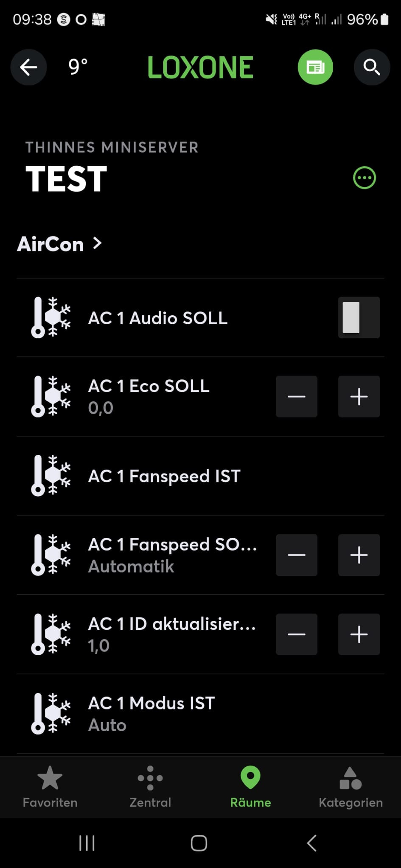Tap the AC 1 Fanspeed IST thermometer icon
Screen dimensions: 401x868
click(x=50, y=476)
